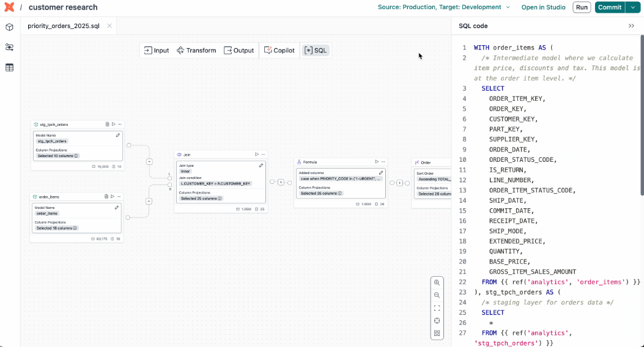The image size is (644, 350).
Task: Open document icon on order_items node
Action: click(x=106, y=197)
